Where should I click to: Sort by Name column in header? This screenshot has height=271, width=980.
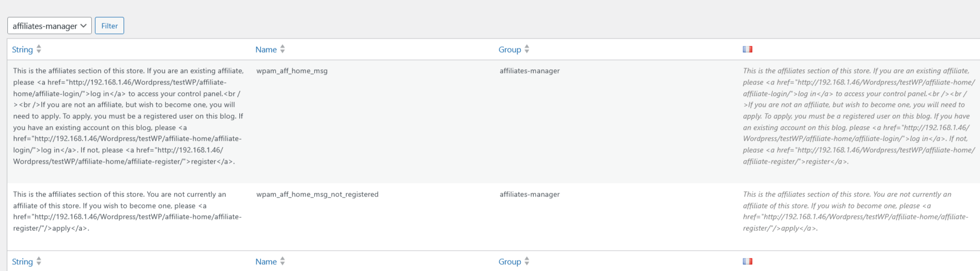click(266, 50)
